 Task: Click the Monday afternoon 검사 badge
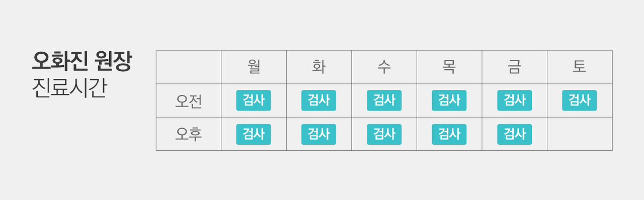pos(254,134)
